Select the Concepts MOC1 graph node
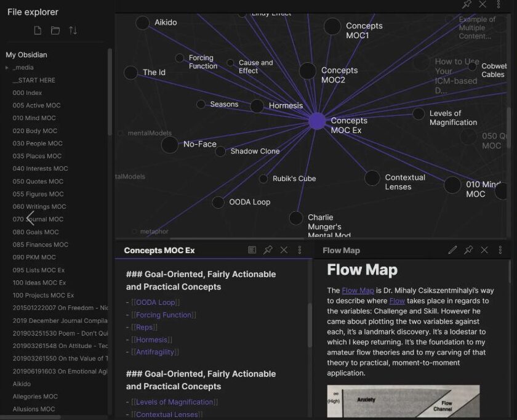The height and width of the screenshot is (420, 517). point(332,26)
